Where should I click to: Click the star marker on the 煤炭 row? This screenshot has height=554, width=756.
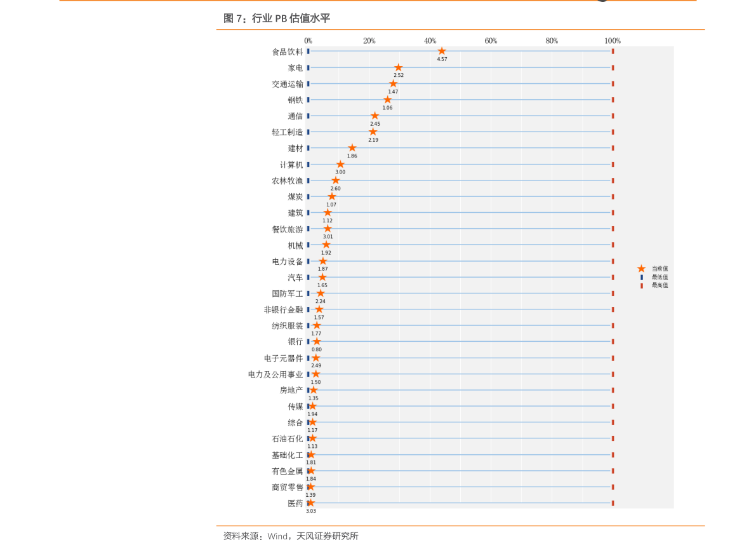tap(332, 196)
